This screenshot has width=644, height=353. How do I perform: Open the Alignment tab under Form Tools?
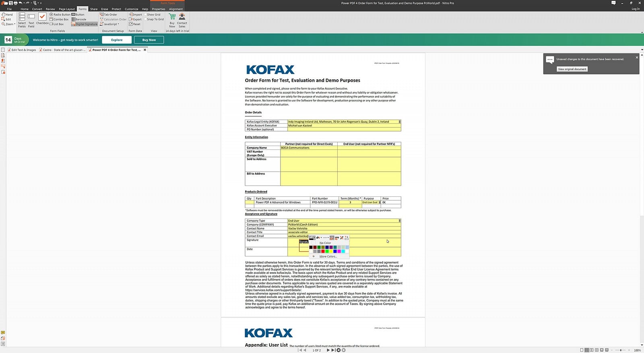point(176,9)
